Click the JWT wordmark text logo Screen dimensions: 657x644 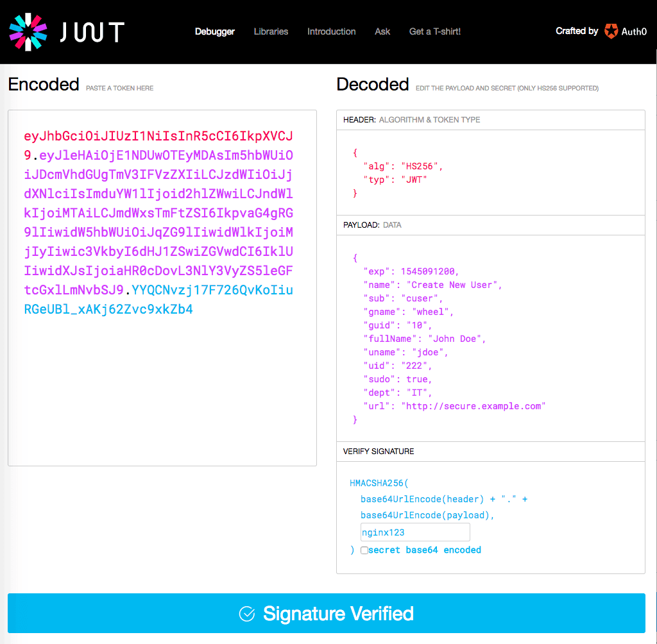92,32
